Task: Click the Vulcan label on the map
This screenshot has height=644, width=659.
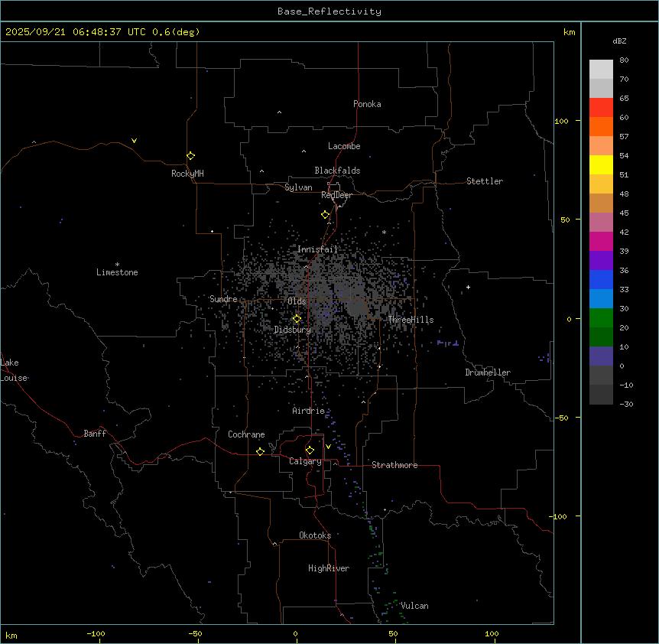Action: [414, 606]
